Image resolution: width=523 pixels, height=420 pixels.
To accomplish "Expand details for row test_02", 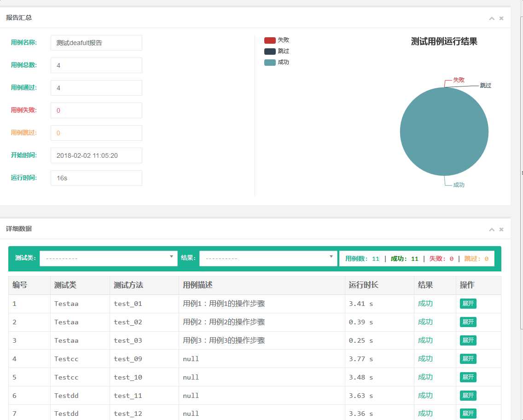I will pyautogui.click(x=468, y=322).
